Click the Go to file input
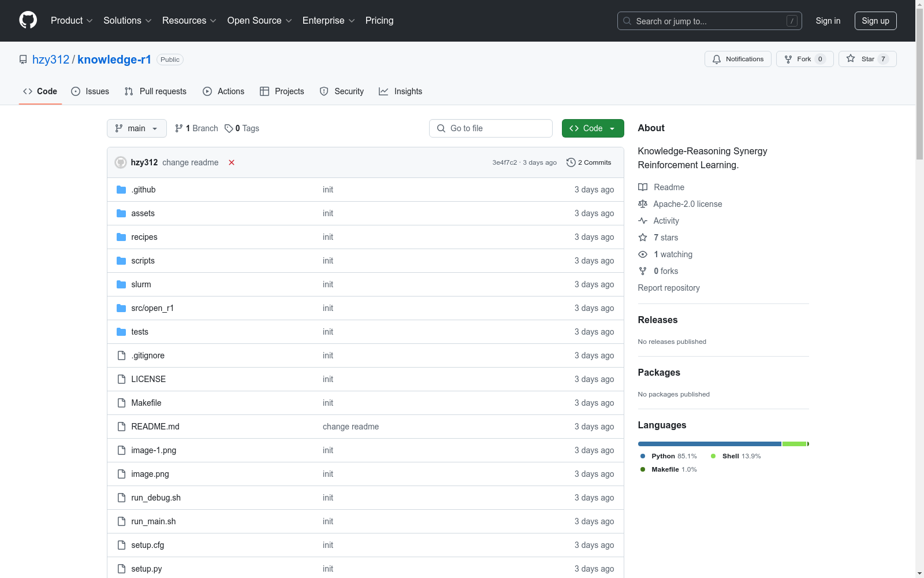The width and height of the screenshot is (924, 578). 491,128
